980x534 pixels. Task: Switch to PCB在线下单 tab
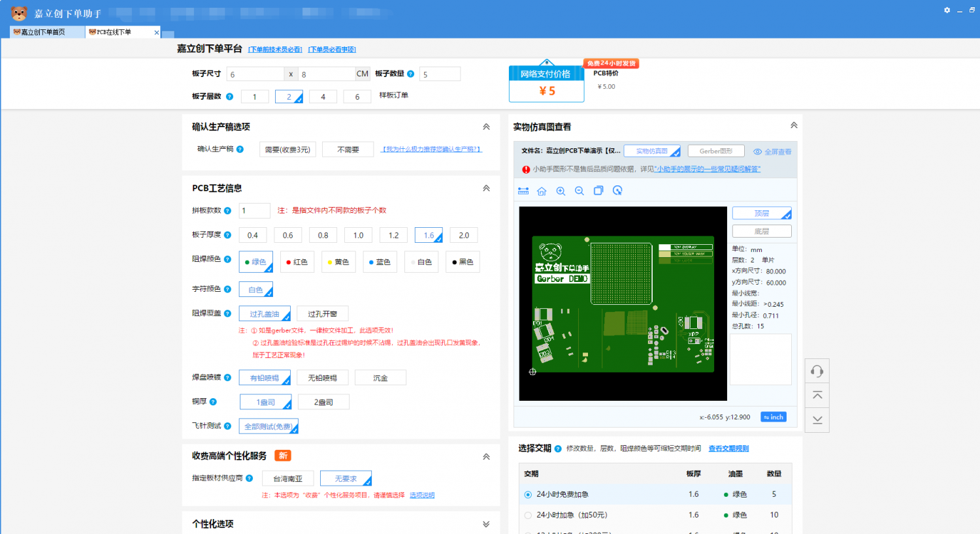point(123,32)
